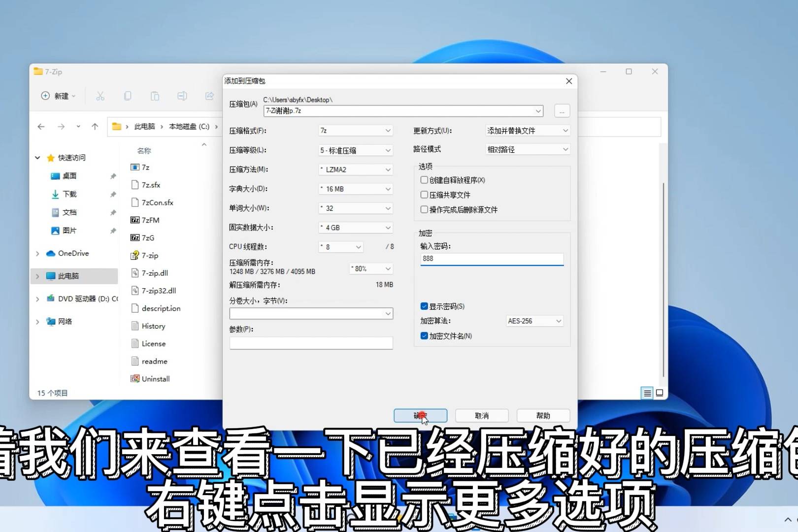Image resolution: width=798 pixels, height=532 pixels.
Task: Enable 压缩共享文件 checkbox
Action: tap(424, 195)
